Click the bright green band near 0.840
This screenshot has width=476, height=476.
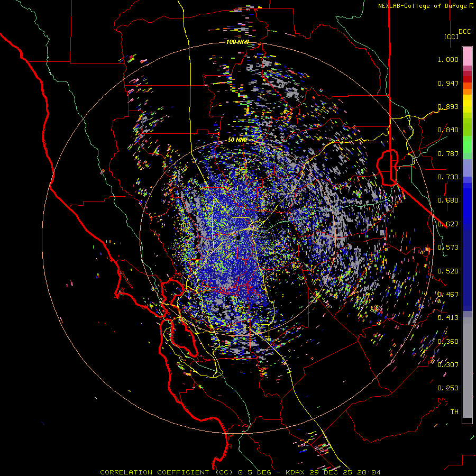[467, 144]
